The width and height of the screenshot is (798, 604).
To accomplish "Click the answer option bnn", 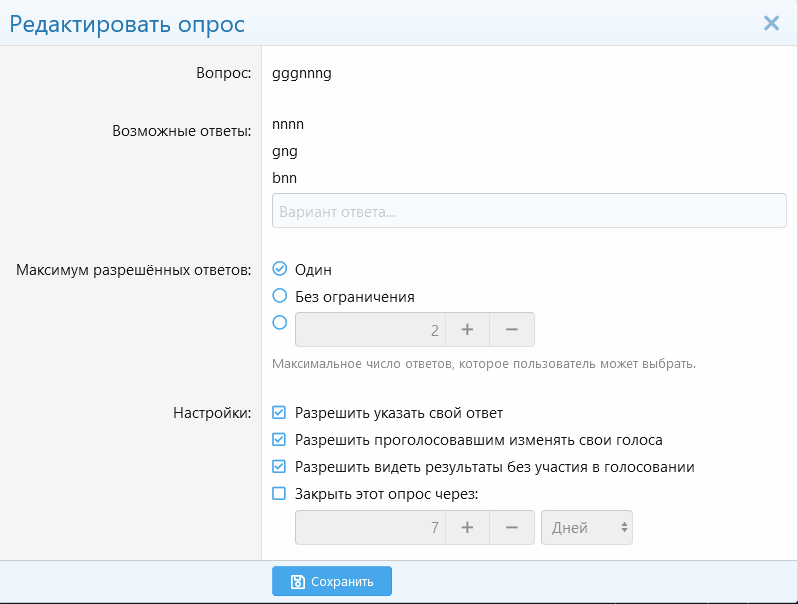I will pyautogui.click(x=284, y=178).
